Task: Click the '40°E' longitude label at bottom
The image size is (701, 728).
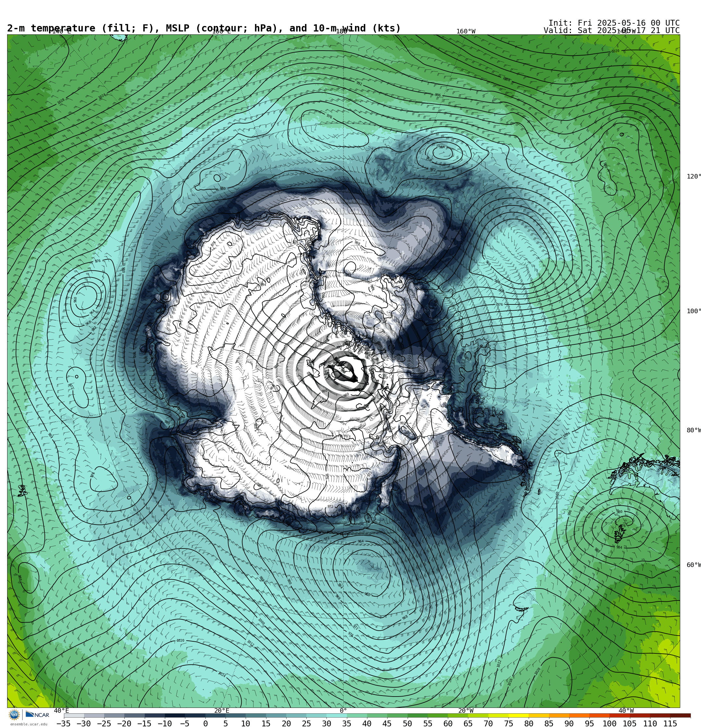Action: coord(62,711)
